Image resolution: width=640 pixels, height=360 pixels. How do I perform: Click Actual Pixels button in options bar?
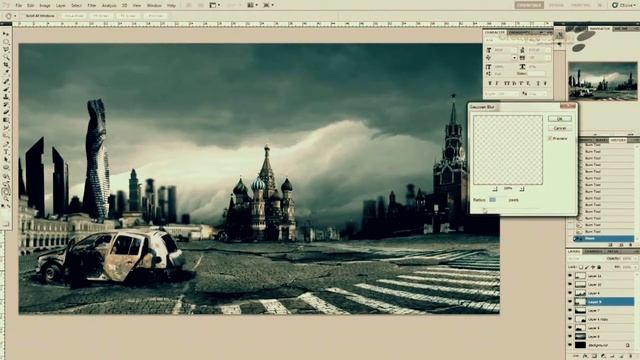coord(74,16)
